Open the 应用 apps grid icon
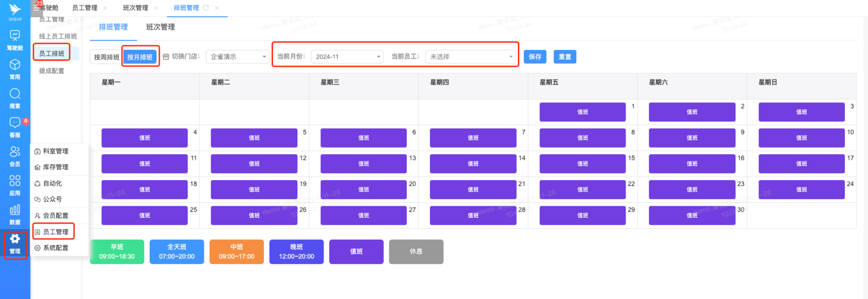The width and height of the screenshot is (868, 299). (15, 181)
